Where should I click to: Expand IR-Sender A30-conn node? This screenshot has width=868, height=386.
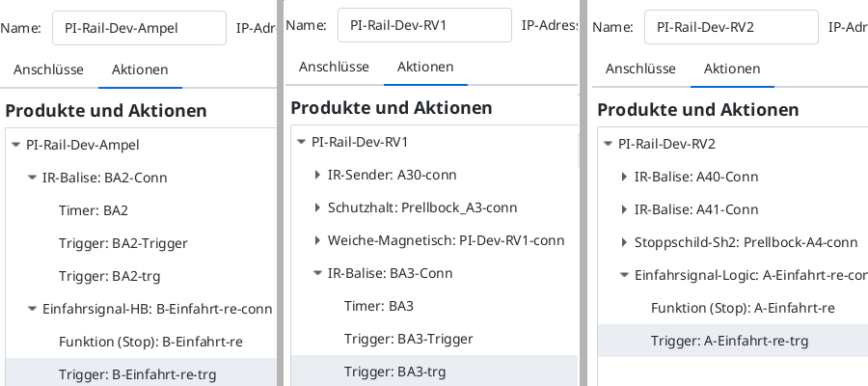pyautogui.click(x=317, y=175)
